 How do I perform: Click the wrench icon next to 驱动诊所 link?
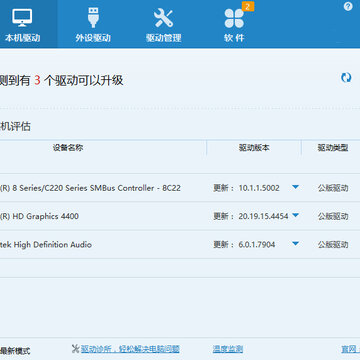[x=75, y=349]
